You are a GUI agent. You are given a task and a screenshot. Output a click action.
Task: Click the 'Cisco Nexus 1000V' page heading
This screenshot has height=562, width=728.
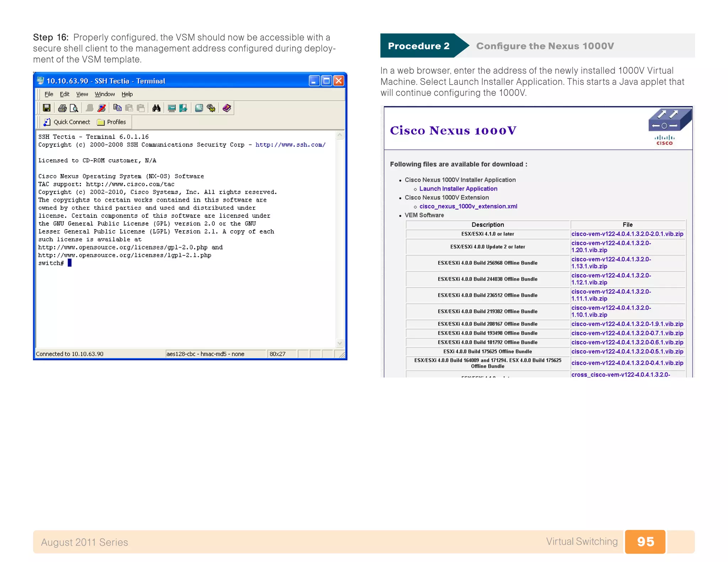pyautogui.click(x=453, y=130)
